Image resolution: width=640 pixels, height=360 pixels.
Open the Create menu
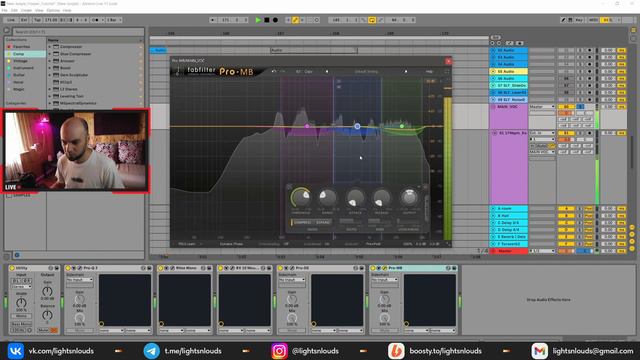[x=26, y=10]
